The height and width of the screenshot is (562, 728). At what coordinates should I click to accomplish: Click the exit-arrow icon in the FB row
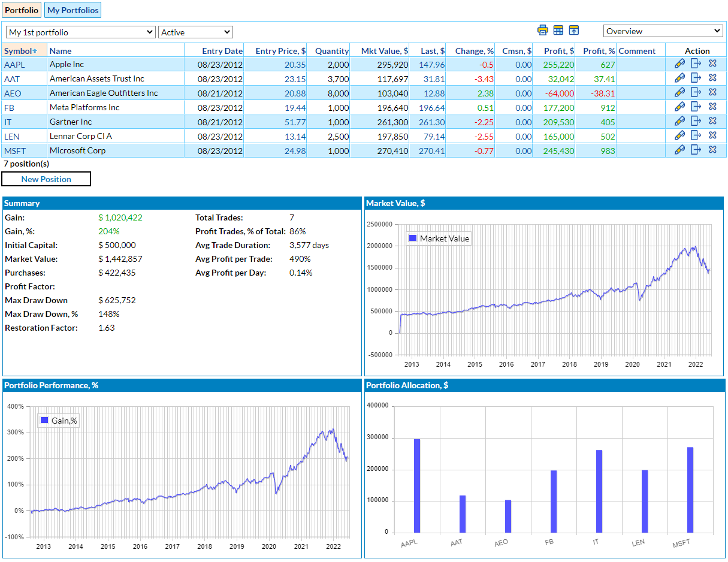[x=696, y=106]
